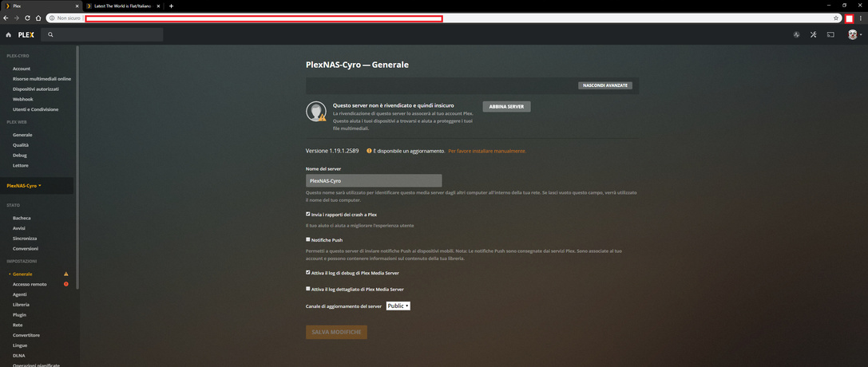Open Conversioni status page
This screenshot has height=367, width=868.
26,249
